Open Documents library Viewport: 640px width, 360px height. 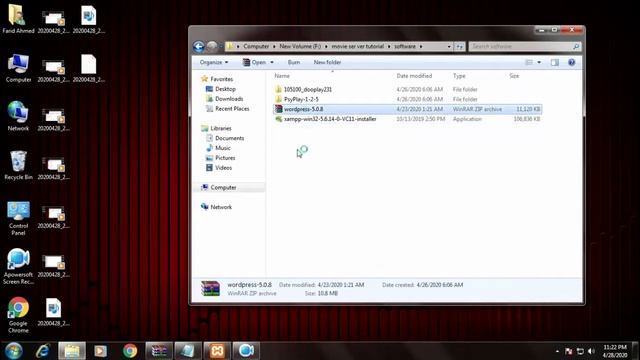tap(229, 138)
